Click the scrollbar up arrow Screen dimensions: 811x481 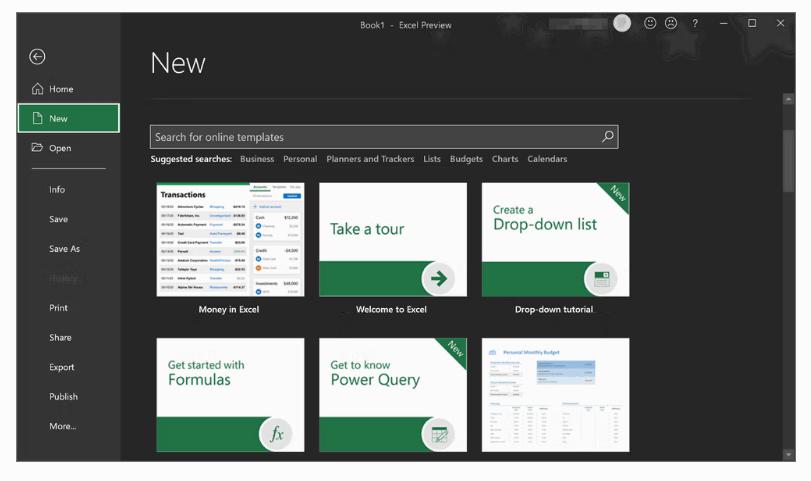click(x=788, y=99)
